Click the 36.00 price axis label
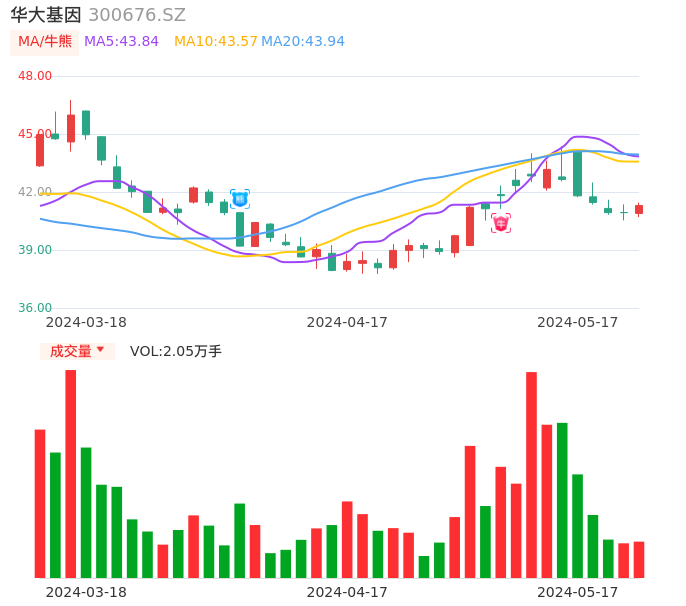Viewport: 686px width, 606px height. tap(35, 308)
